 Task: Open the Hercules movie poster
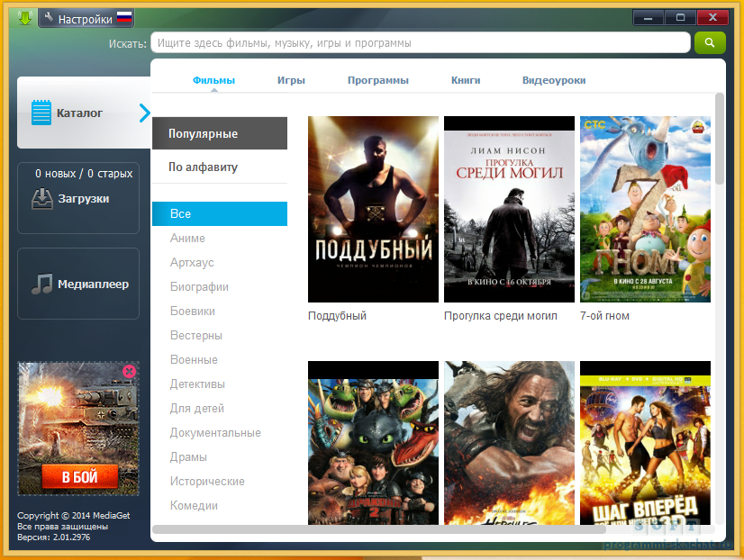[x=509, y=443]
